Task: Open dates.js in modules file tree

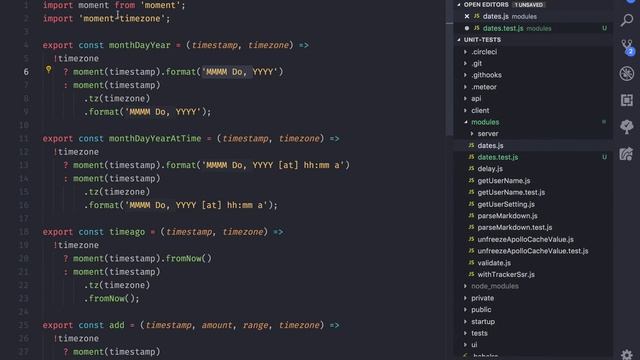Action: (490, 145)
